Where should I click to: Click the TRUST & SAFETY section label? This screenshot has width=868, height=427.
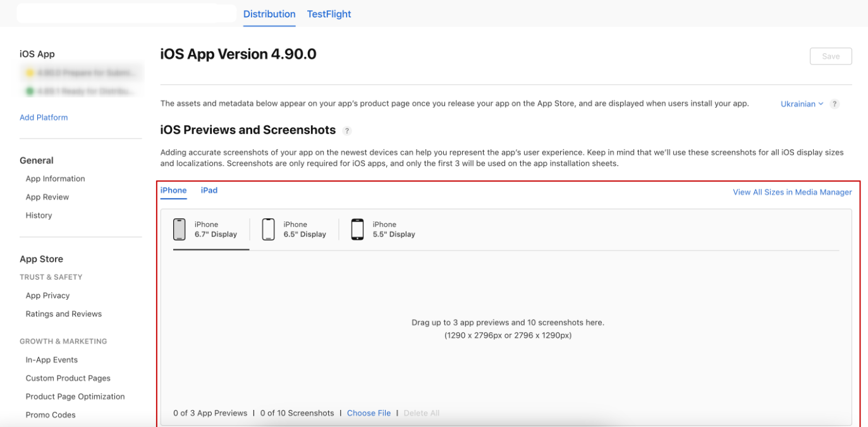[51, 277]
